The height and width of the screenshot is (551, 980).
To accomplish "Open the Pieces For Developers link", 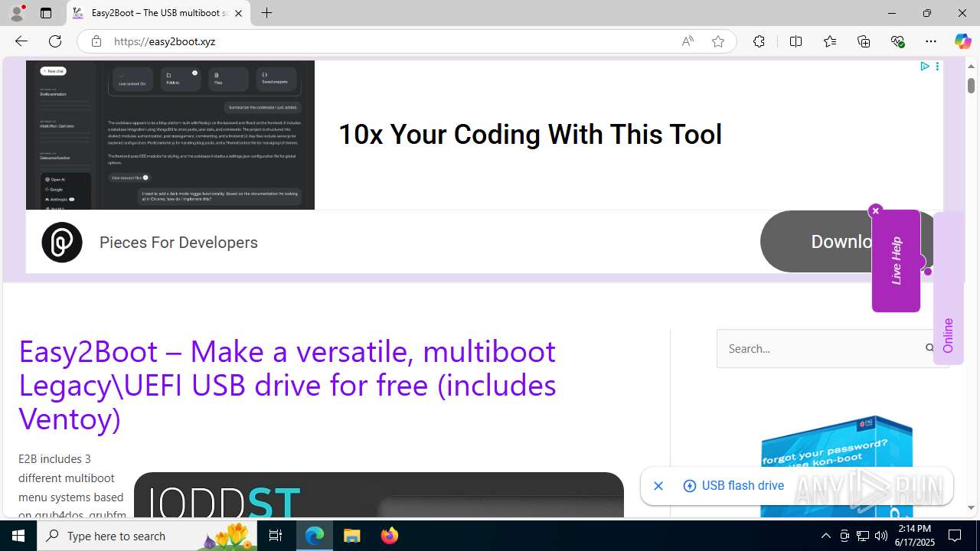I will [178, 242].
